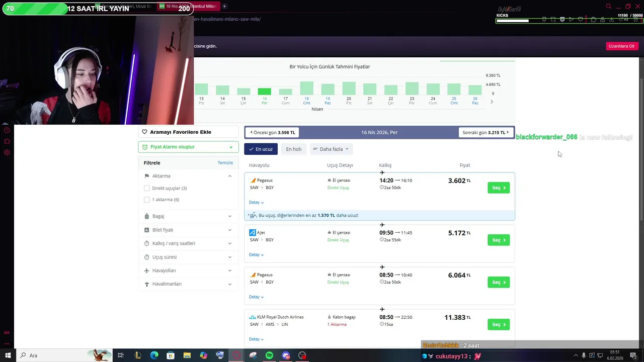
Task: Open browser downloads icon in toolbar
Action: (x=611, y=20)
